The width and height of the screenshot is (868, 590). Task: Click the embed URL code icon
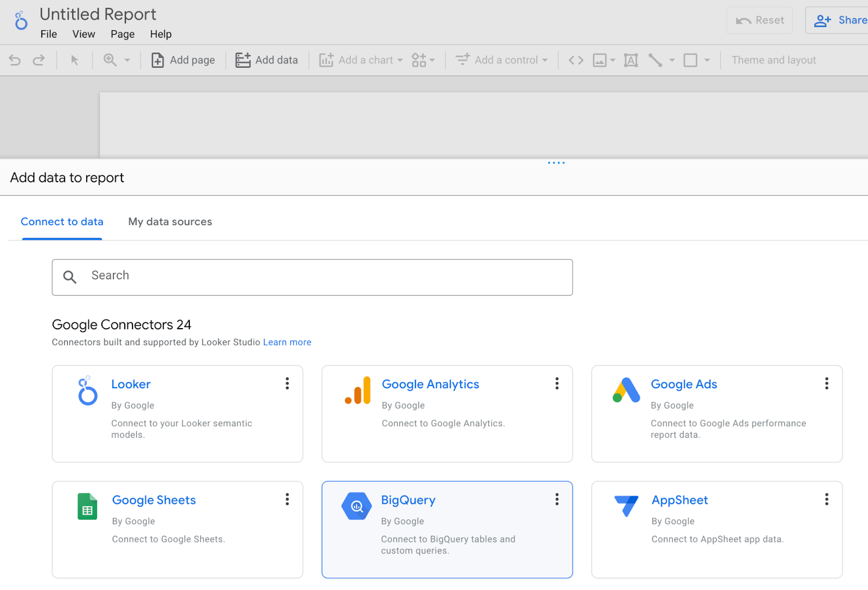(x=576, y=60)
